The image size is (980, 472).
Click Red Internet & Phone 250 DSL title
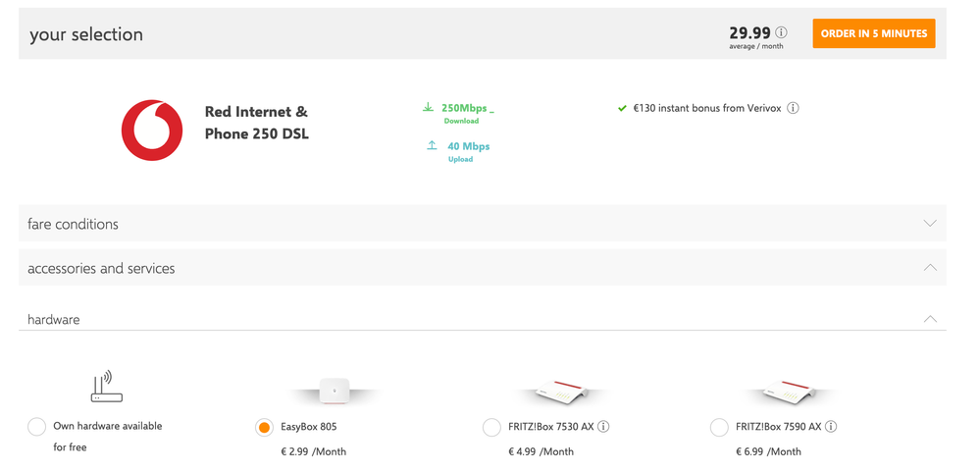(256, 123)
